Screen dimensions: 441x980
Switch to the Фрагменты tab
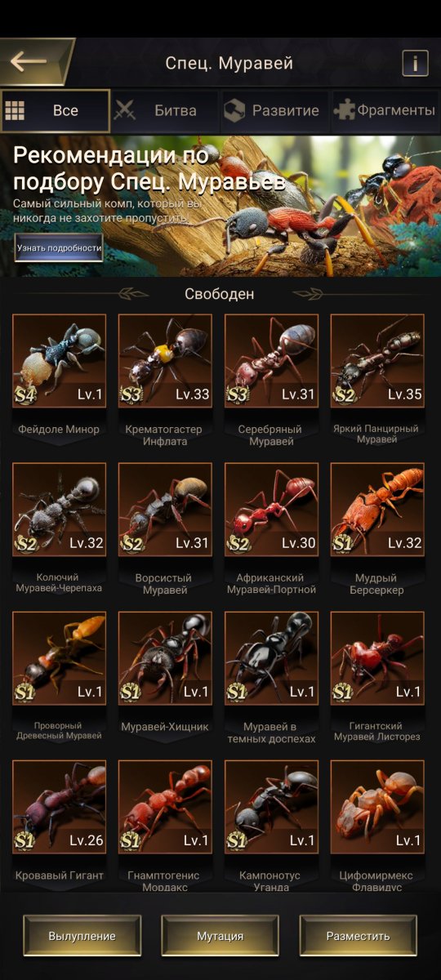pyautogui.click(x=386, y=111)
